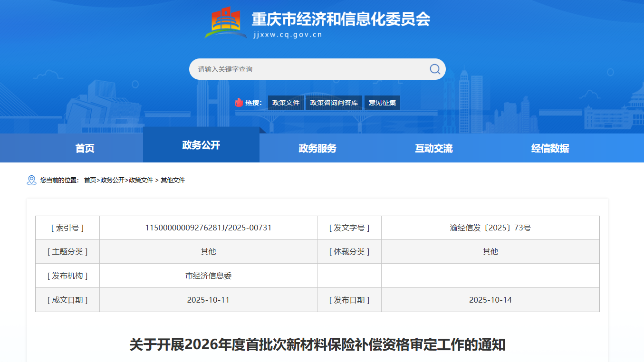
Task: Open the 政务服务 navigation tab
Action: coord(317,148)
